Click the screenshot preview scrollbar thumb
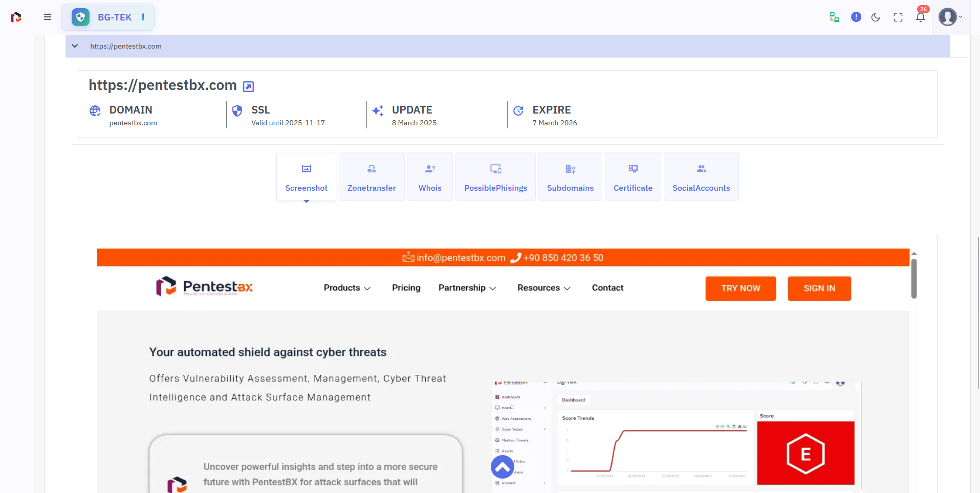Viewport: 980px width, 493px height. coord(913,279)
